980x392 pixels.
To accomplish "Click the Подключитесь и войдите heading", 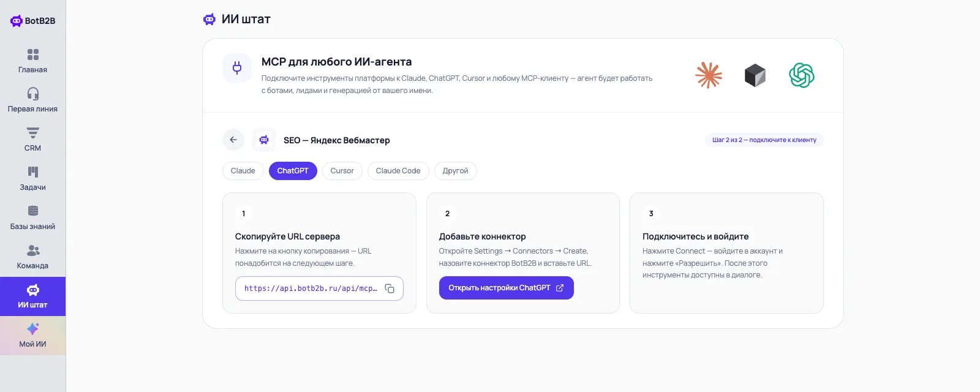I will coord(695,236).
